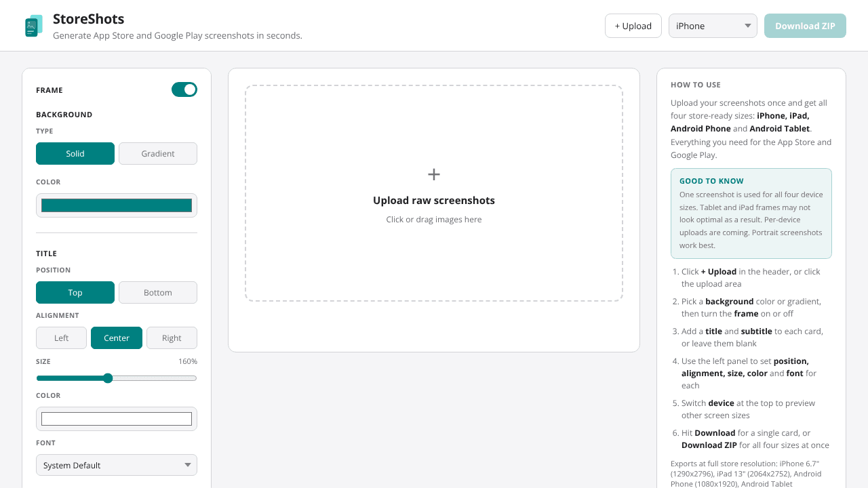
Task: Click the title size slider track
Action: (117, 378)
